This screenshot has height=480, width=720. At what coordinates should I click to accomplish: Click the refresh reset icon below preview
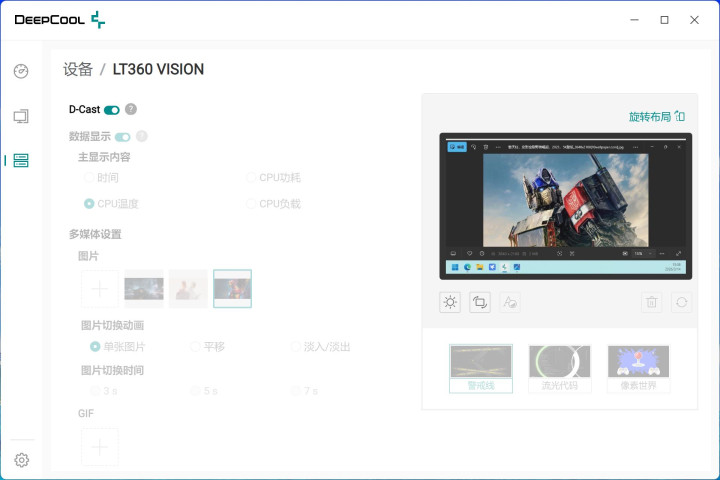pos(681,302)
